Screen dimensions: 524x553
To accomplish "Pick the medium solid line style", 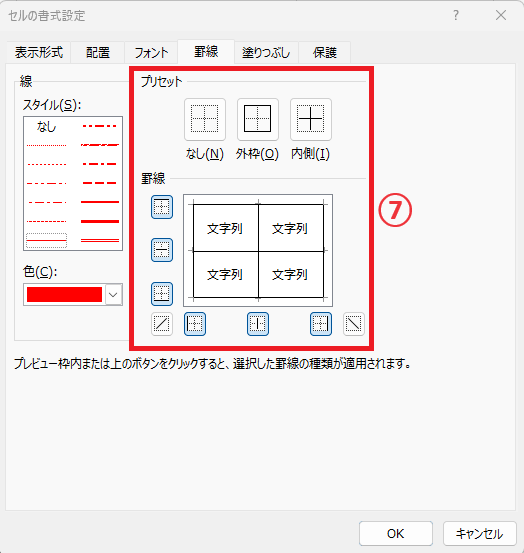I will 100,202.
